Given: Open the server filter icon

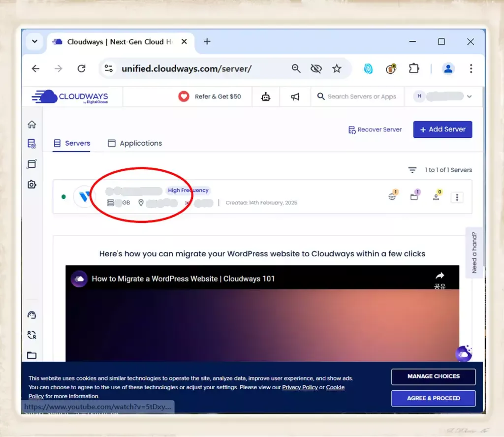Looking at the screenshot, I should 412,170.
